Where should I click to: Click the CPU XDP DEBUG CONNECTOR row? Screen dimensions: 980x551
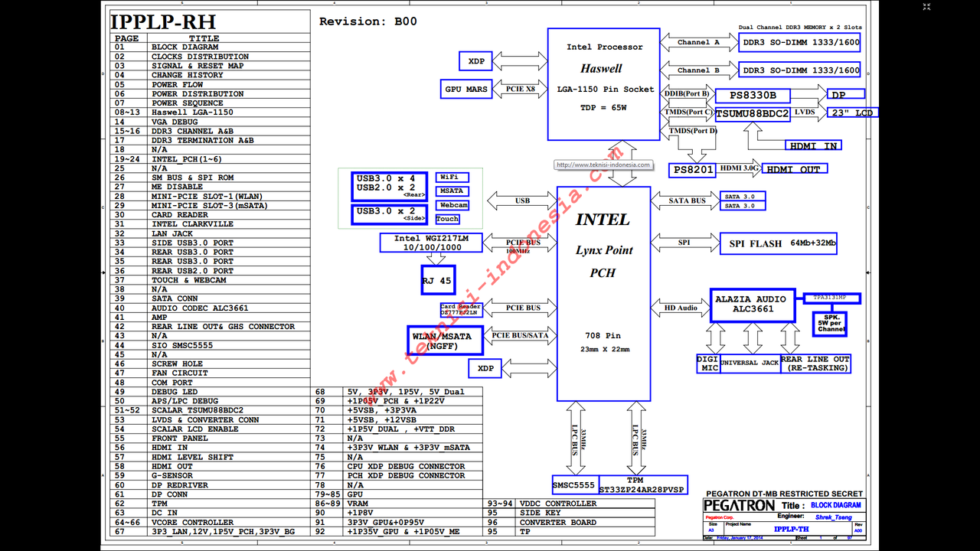point(397,467)
